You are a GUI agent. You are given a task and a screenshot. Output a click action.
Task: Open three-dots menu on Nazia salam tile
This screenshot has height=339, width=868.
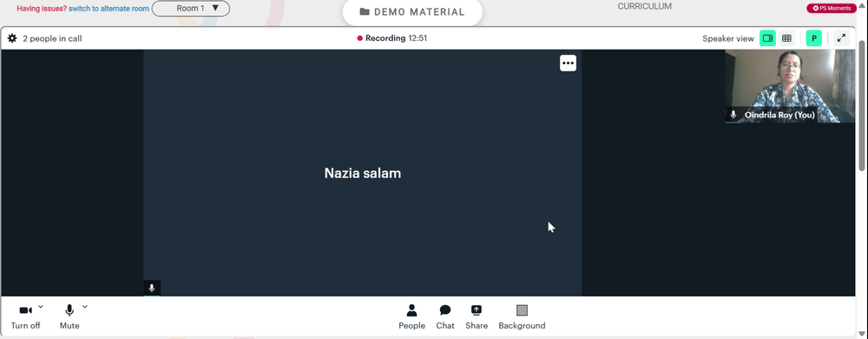(568, 63)
